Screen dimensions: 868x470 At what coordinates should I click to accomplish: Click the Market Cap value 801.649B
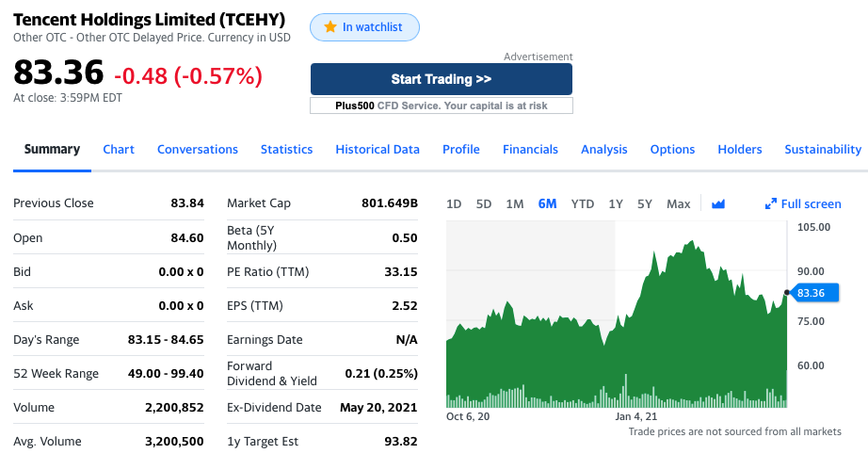coord(390,203)
